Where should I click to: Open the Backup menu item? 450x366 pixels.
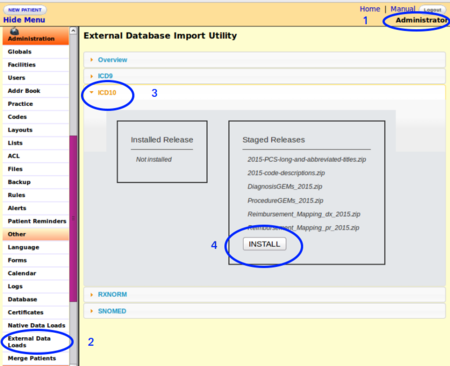(36, 182)
